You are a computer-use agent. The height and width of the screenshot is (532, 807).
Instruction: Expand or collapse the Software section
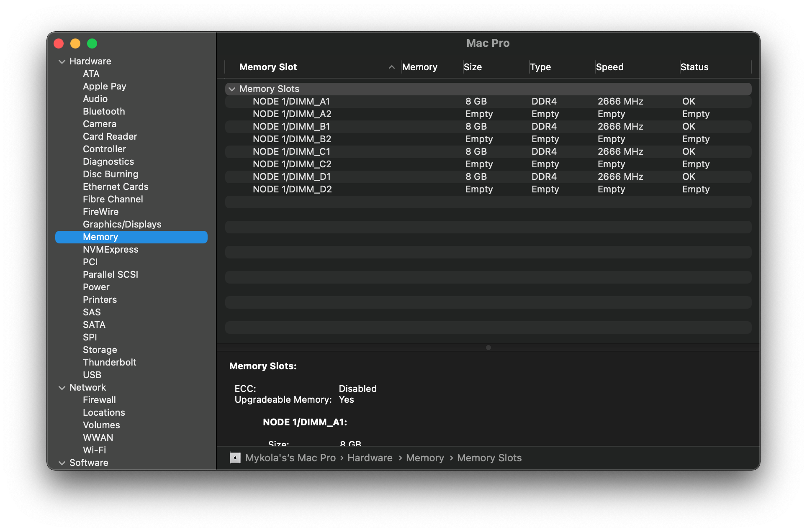click(62, 463)
